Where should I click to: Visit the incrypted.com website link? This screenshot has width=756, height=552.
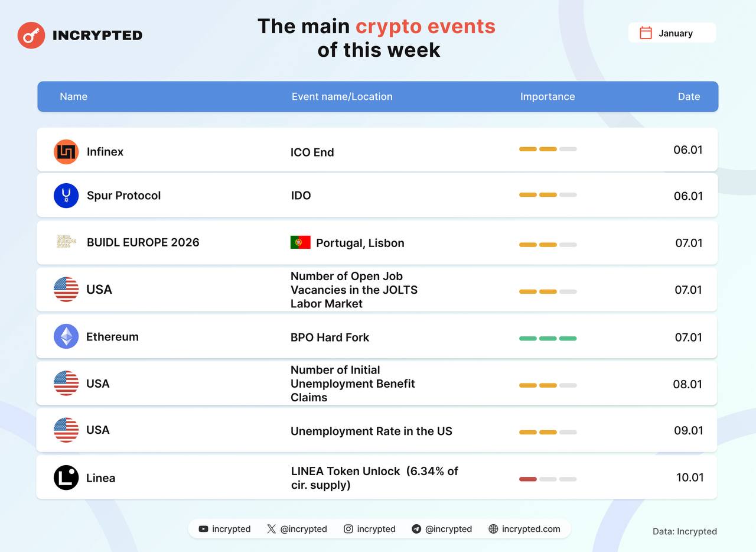(524, 529)
